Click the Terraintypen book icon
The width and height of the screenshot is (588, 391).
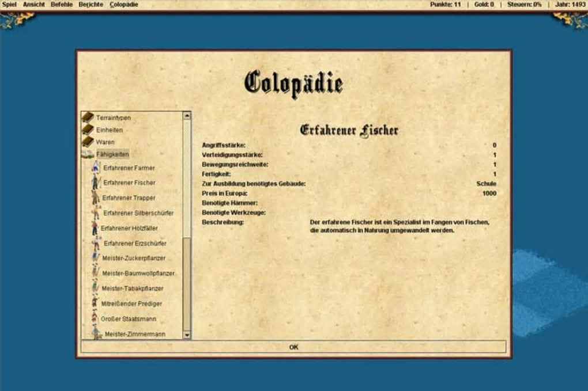(88, 117)
